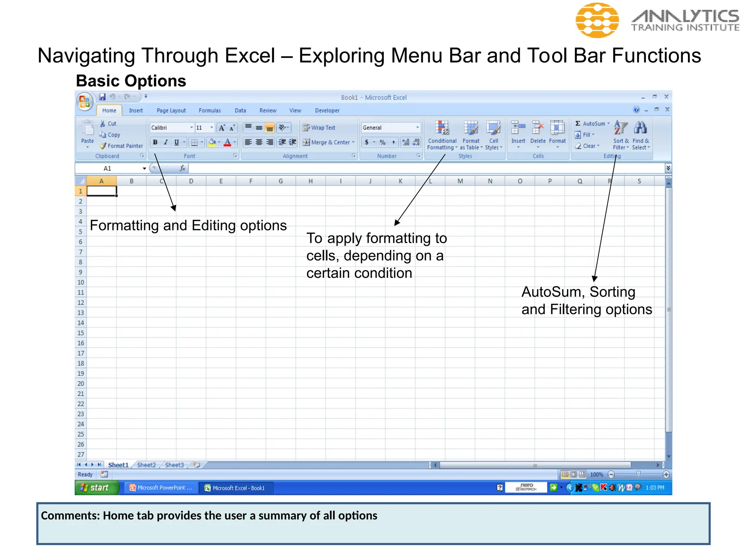Open the Page Layout tab
The height and width of the screenshot is (560, 747).
pyautogui.click(x=171, y=110)
